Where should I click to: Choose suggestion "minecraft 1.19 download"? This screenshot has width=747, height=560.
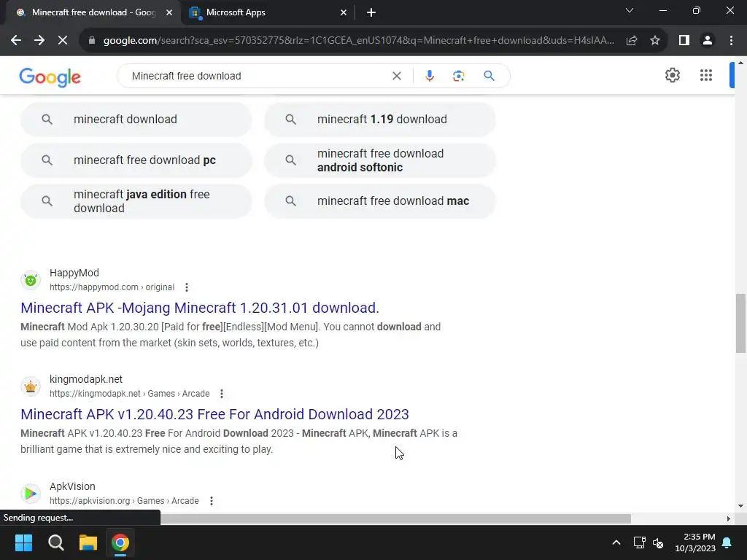click(380, 119)
